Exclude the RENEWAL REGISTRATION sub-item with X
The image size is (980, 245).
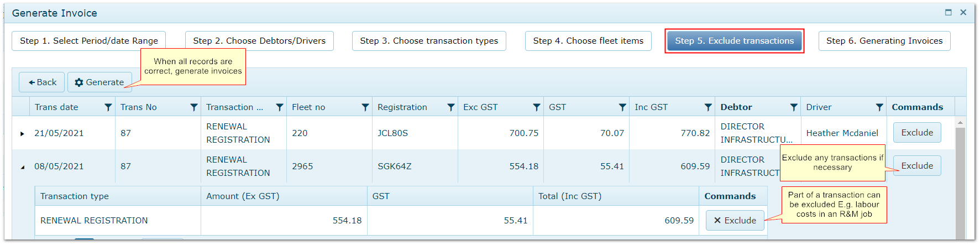[735, 221]
